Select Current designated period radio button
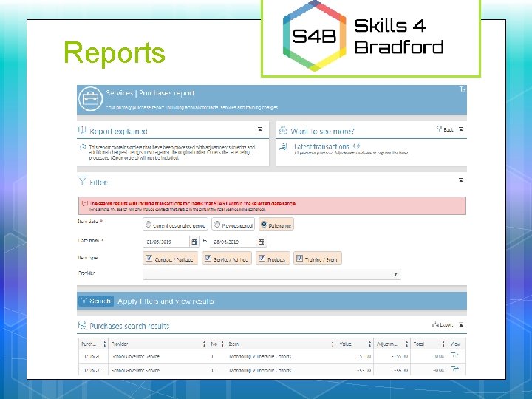 click(149, 225)
